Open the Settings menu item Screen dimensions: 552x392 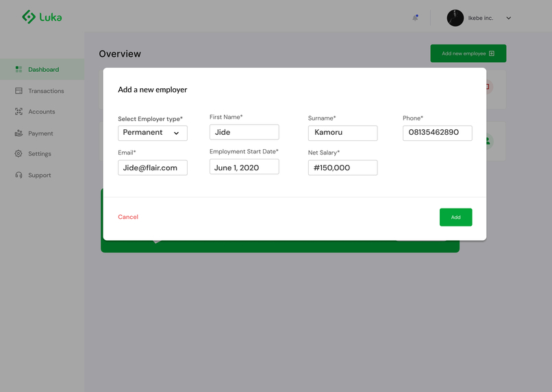[40, 154]
